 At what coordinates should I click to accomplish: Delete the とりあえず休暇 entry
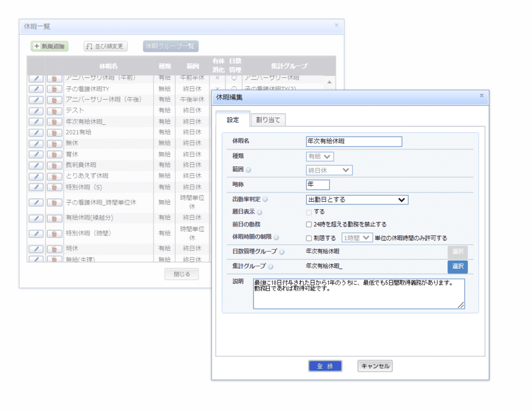coord(54,176)
